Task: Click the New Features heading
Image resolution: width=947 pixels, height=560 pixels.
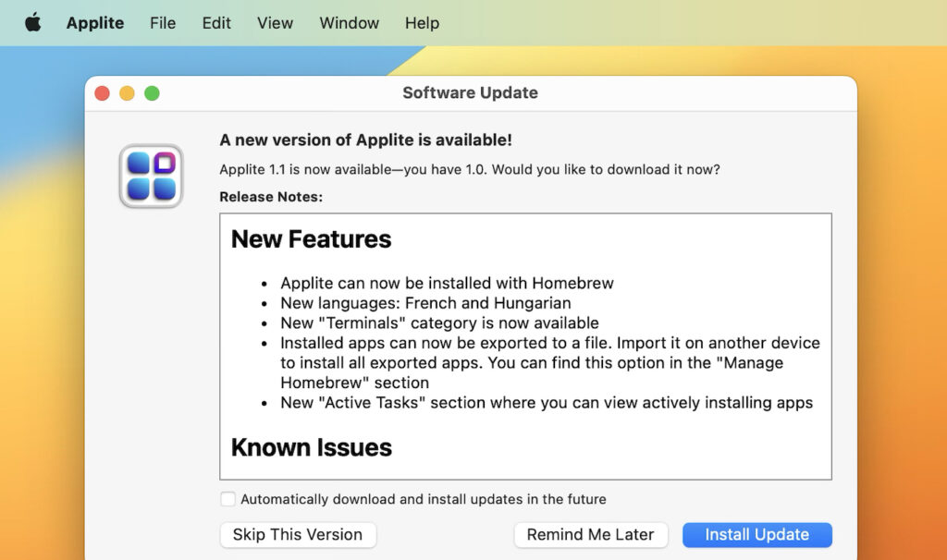Action: point(310,239)
